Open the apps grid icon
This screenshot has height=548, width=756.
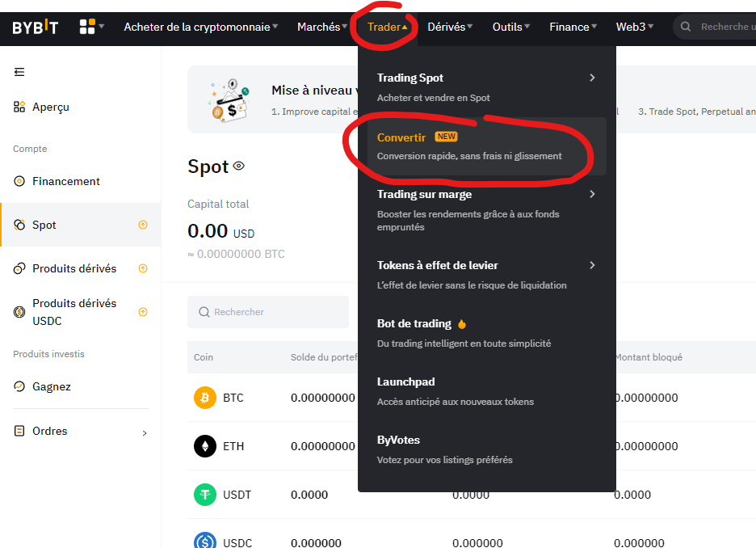(x=87, y=27)
